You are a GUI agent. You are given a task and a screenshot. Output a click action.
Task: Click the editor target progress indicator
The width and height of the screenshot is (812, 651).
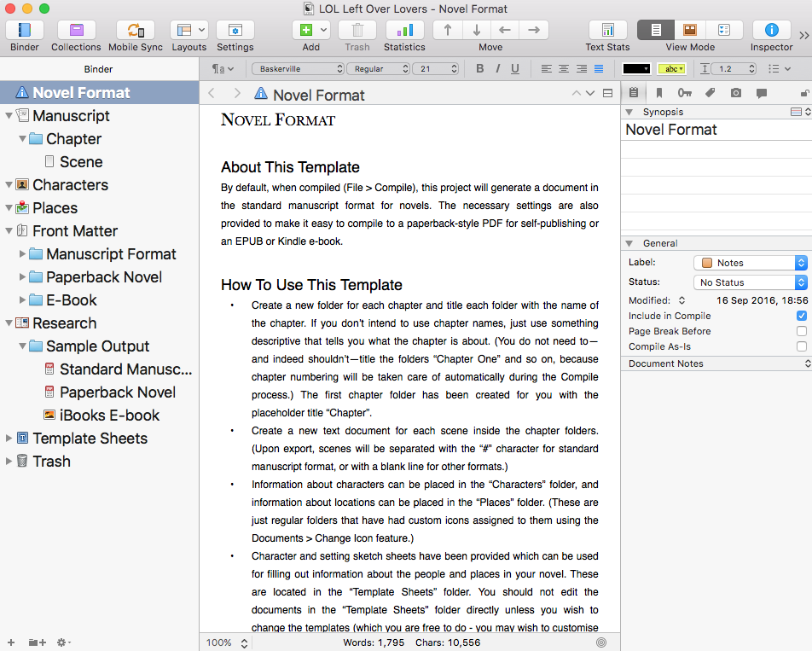pos(601,642)
